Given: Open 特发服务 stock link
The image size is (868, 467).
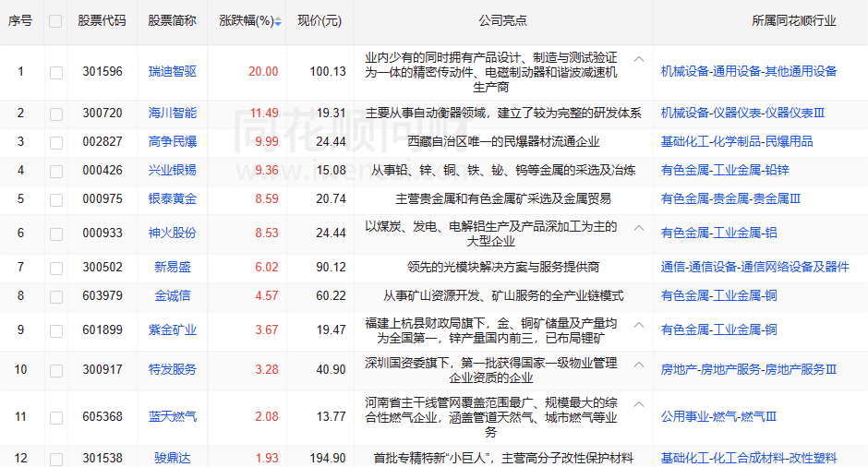Looking at the screenshot, I should click(172, 369).
